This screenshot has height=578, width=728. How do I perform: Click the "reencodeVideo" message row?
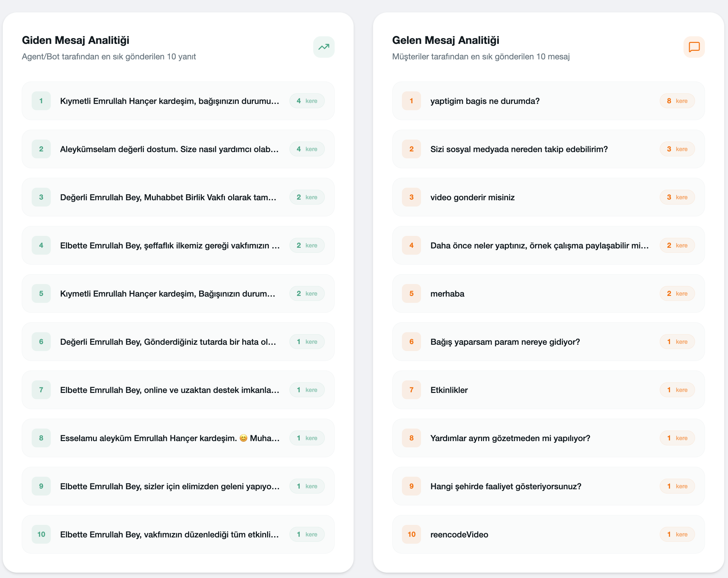point(459,534)
